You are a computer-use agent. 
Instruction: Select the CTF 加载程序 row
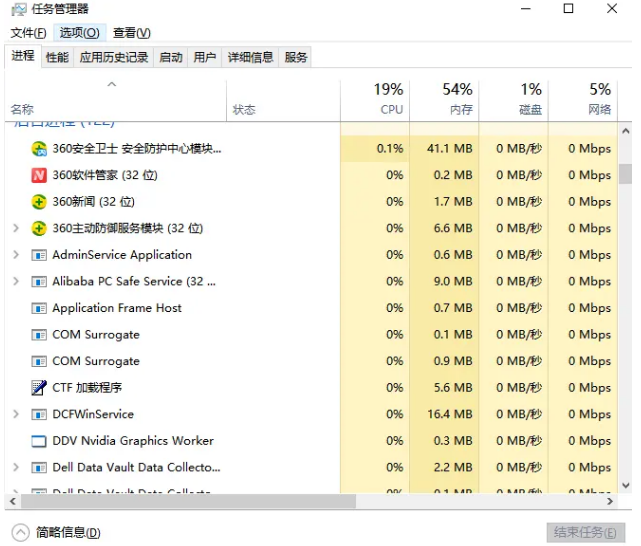point(311,388)
